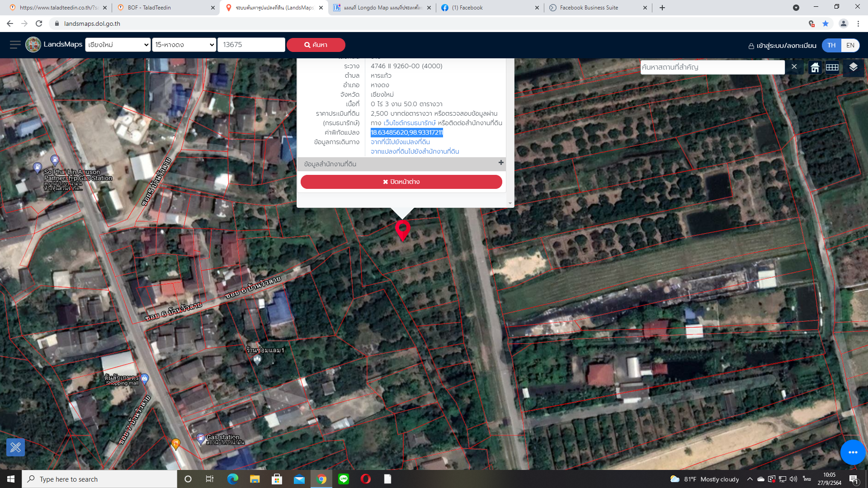Open the Chrome three-dot menu
The height and width of the screenshot is (488, 868).
coord(858,23)
